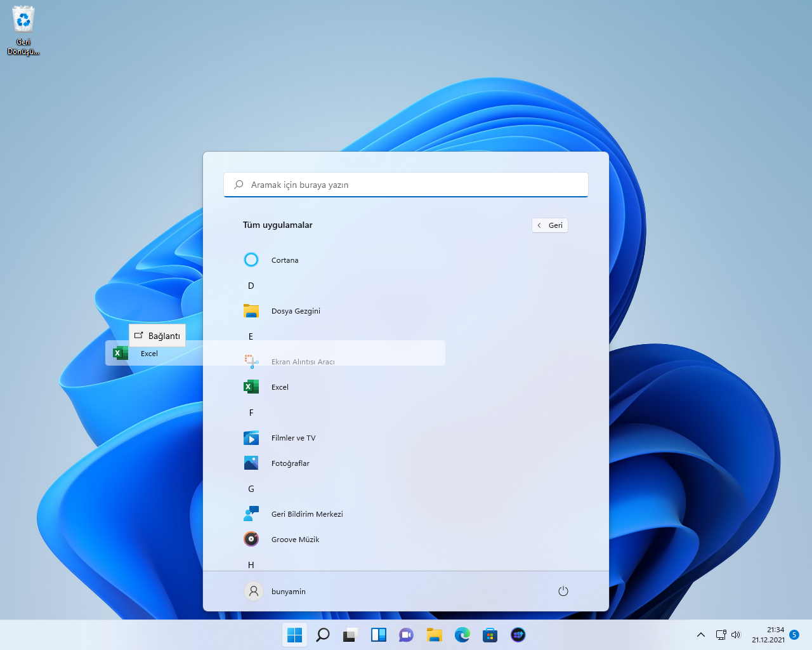812x650 pixels.
Task: Click the Excel icon in the app list
Action: pyautogui.click(x=251, y=387)
